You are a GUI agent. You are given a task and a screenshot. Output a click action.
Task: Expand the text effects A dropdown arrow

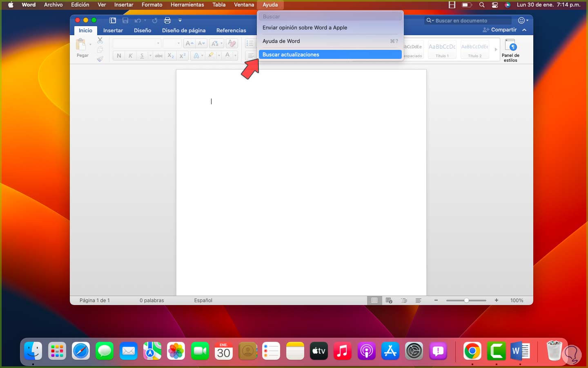click(202, 56)
